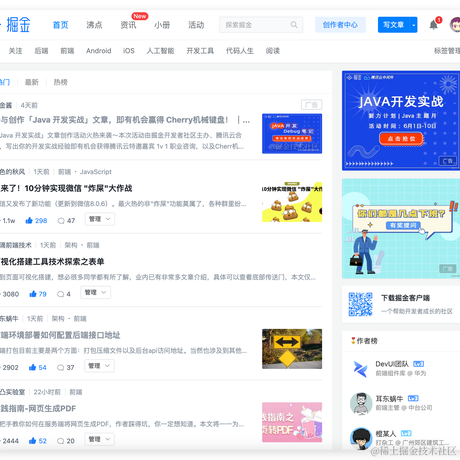Select the 开发工具 category tab

click(200, 51)
